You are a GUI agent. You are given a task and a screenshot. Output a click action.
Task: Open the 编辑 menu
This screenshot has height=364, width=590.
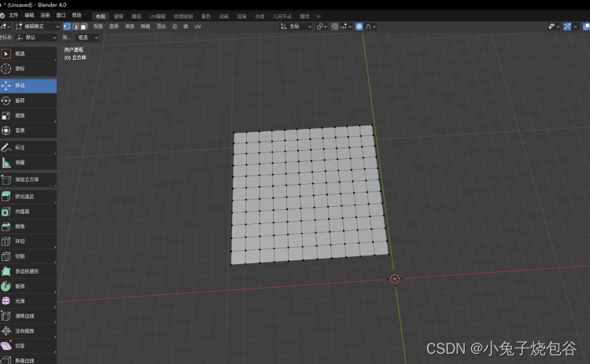(29, 16)
